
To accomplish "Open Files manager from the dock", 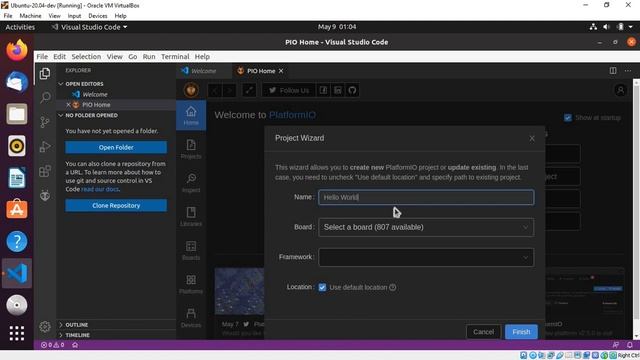I will click(17, 114).
